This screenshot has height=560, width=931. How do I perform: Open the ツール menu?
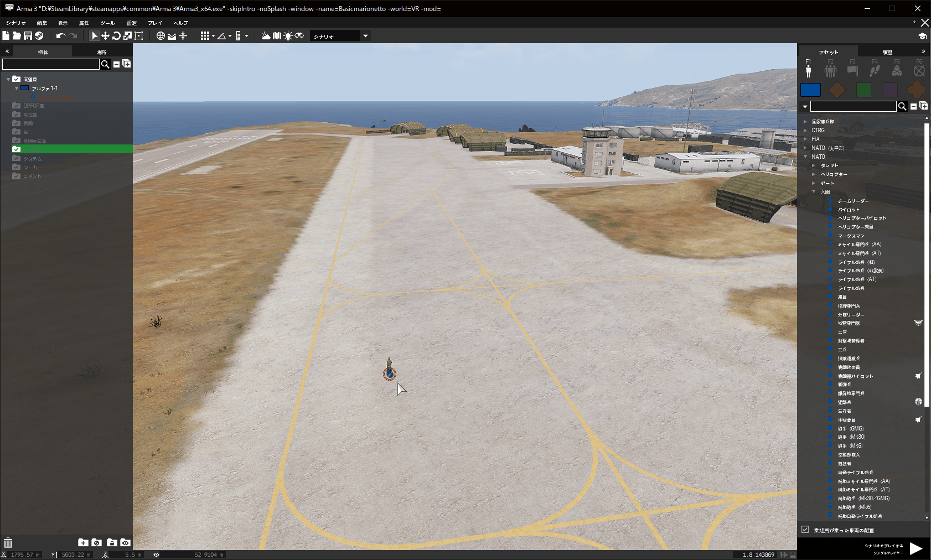pos(107,23)
